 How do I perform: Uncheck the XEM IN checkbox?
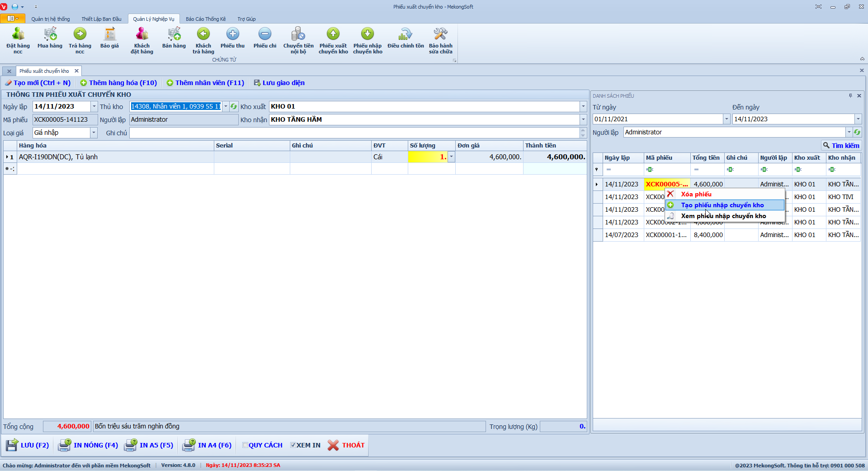point(293,445)
